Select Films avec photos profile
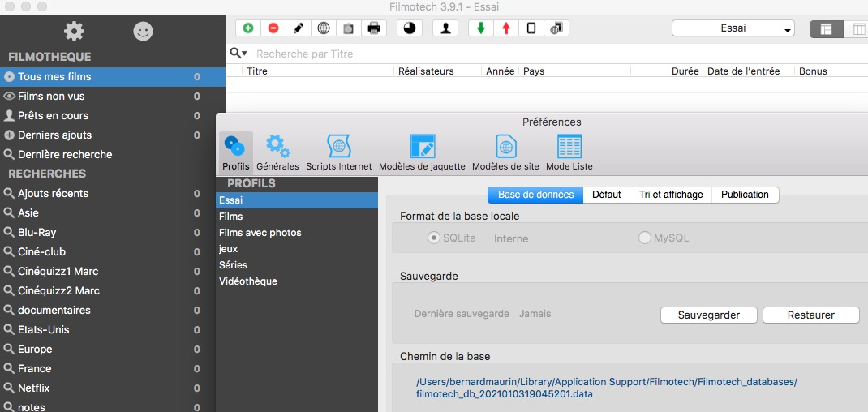Viewport: 868px width, 412px height. [x=260, y=233]
